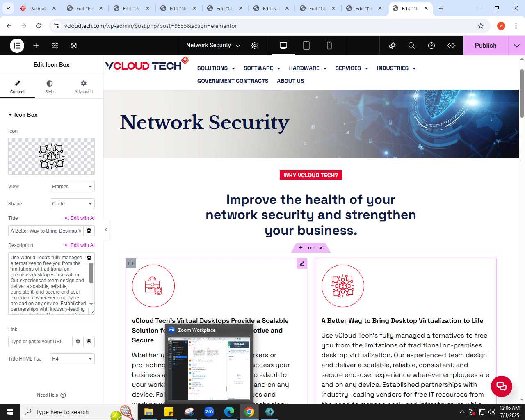
Task: Open dynamic tags for the Description field
Action: (x=89, y=258)
